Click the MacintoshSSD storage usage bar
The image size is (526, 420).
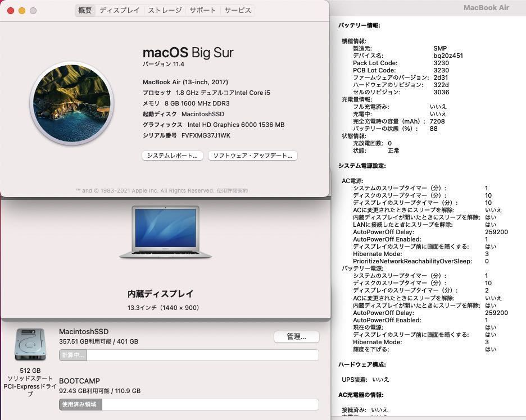189,355
